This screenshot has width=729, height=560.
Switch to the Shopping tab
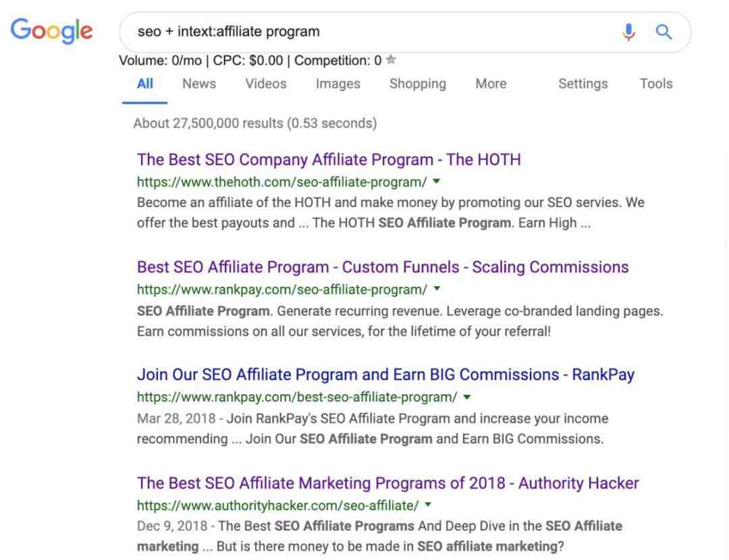[x=418, y=84]
